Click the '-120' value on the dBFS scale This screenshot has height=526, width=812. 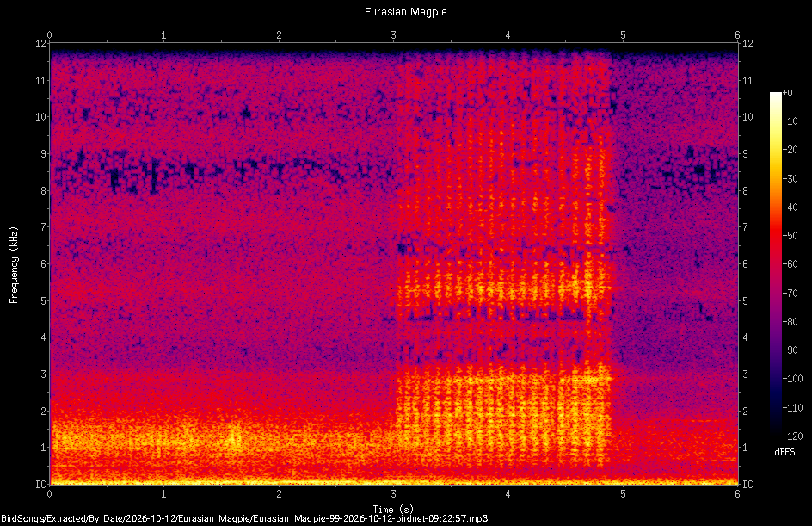point(792,436)
